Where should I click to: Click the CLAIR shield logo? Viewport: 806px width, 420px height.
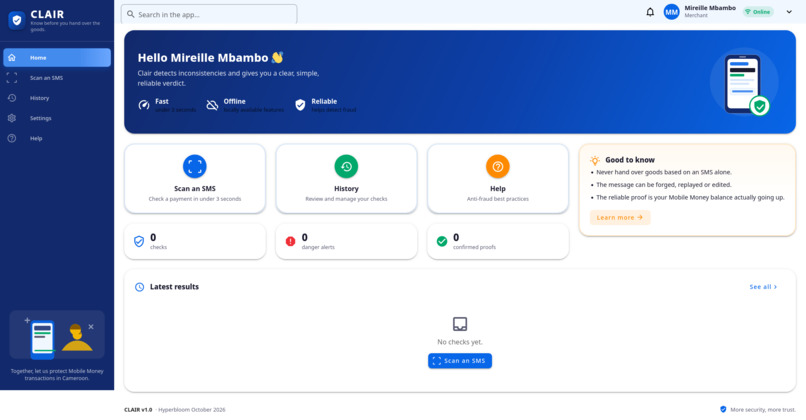pyautogui.click(x=16, y=20)
